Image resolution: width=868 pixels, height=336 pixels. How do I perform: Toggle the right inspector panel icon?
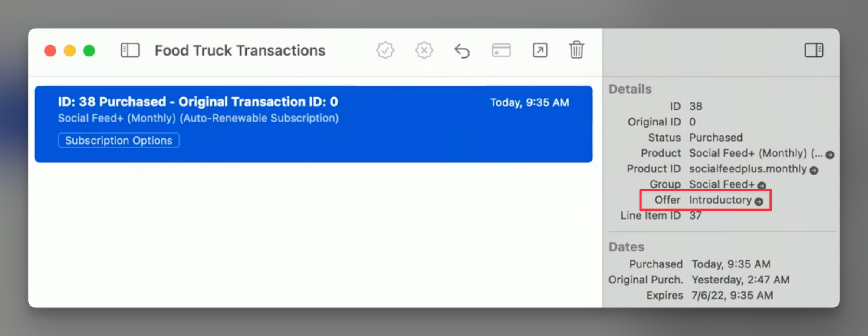814,50
